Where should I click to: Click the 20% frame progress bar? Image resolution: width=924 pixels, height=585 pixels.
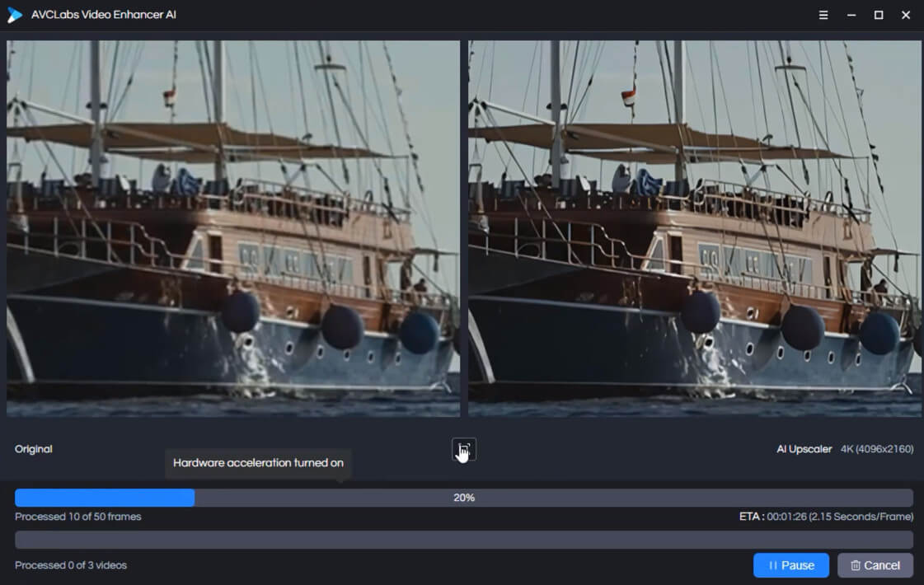[x=462, y=497]
